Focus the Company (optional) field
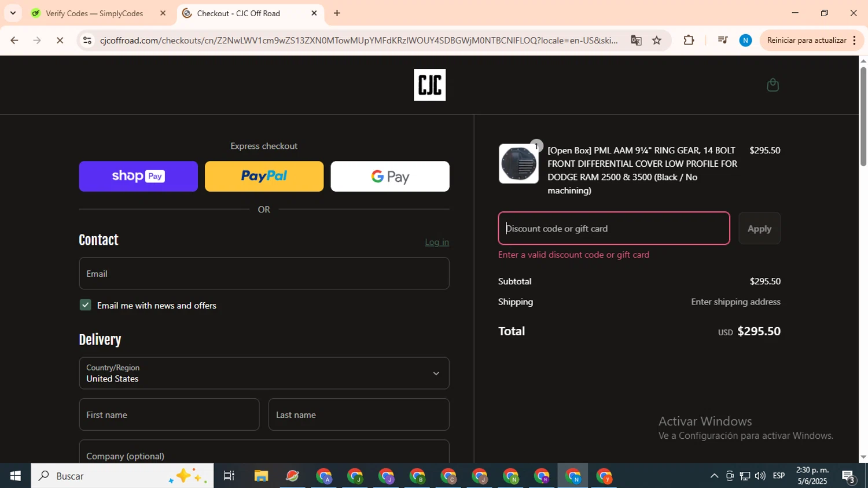868x488 pixels. 264,452
